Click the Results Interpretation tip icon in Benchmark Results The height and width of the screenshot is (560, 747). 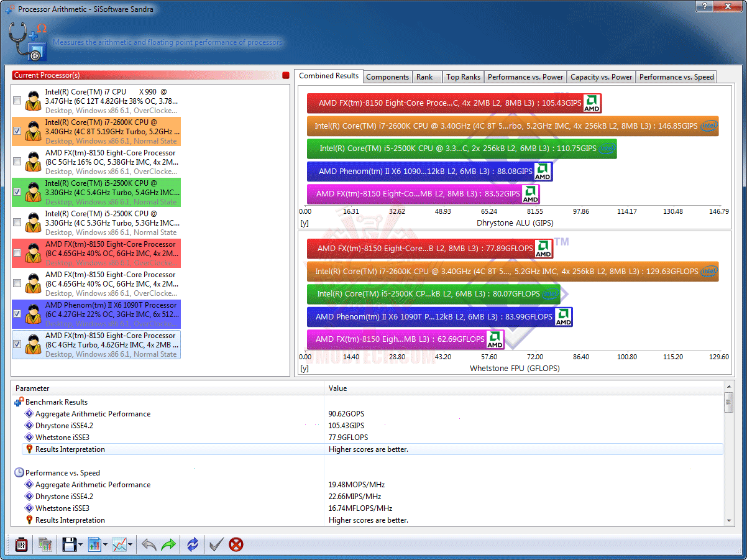click(x=29, y=449)
